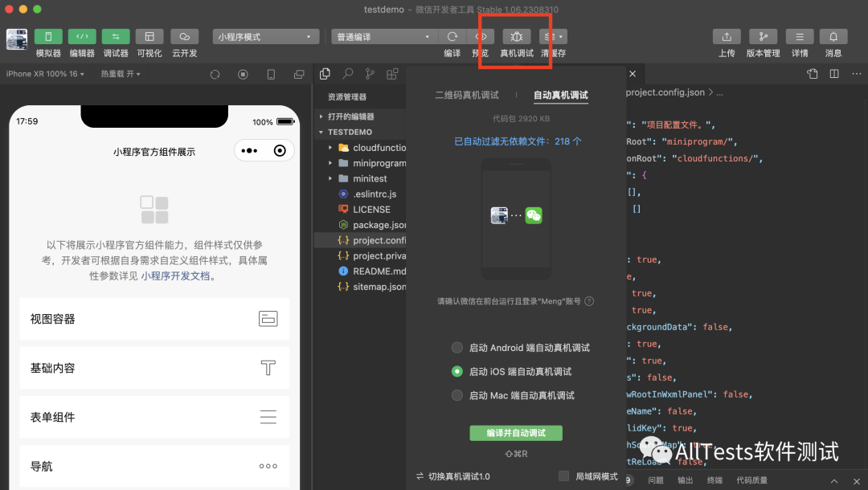Click the user avatar in the toolbar

pos(17,39)
